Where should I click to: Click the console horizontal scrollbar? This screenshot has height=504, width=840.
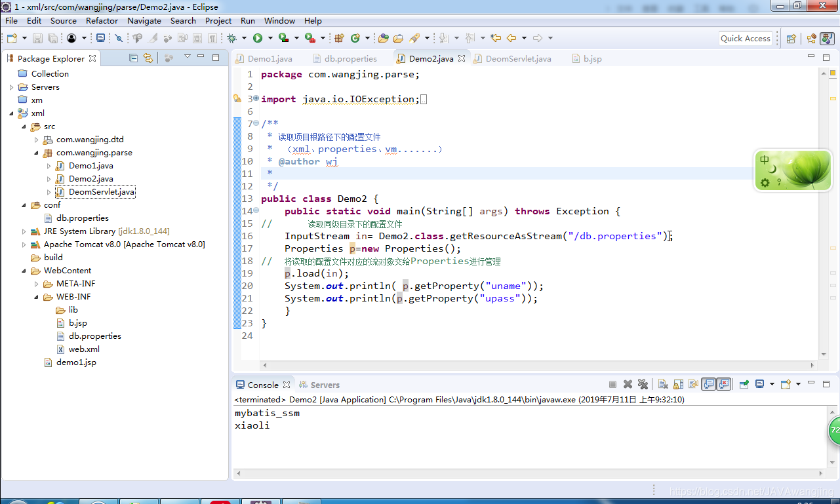pos(530,473)
